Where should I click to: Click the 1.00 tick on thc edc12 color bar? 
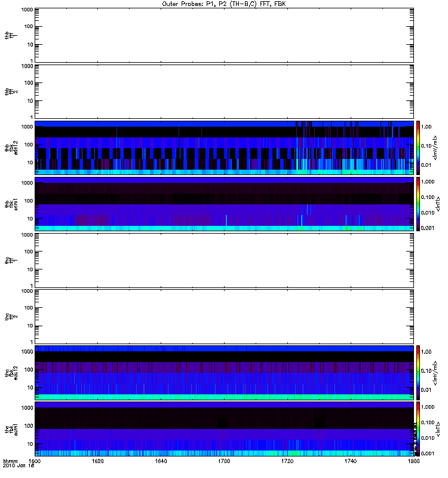(426, 352)
